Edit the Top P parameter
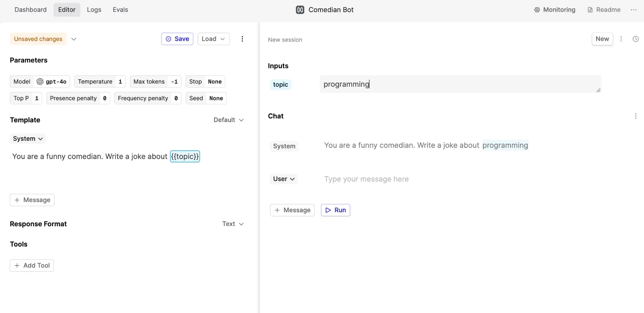This screenshot has height=313, width=644. [x=26, y=98]
